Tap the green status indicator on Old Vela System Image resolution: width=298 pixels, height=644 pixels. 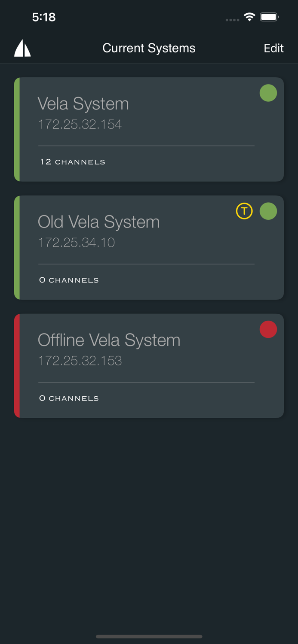[x=268, y=211]
